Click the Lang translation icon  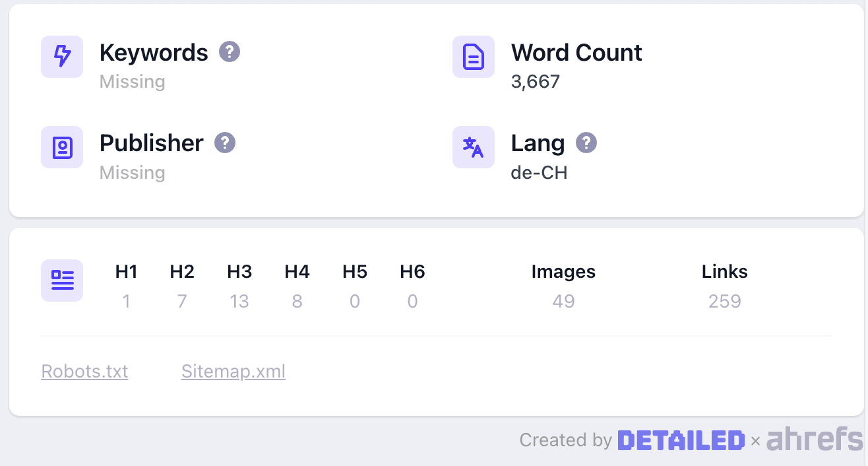pos(474,147)
